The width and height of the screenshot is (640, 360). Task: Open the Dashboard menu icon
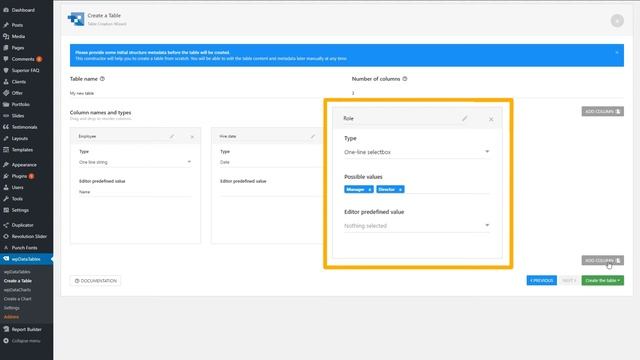tap(6, 10)
